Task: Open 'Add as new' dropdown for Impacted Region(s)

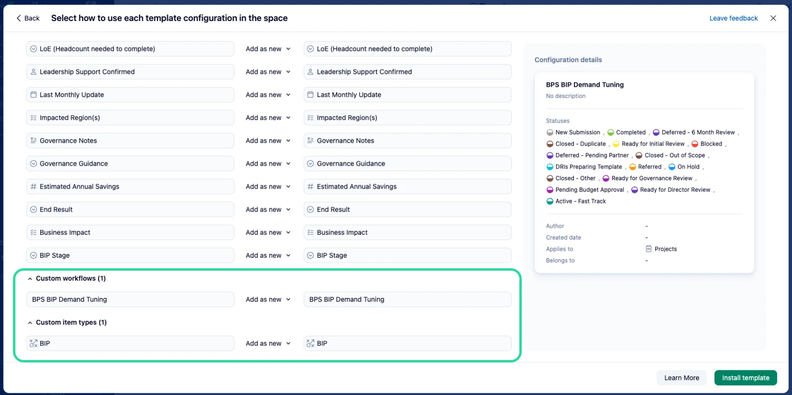Action: coord(268,118)
